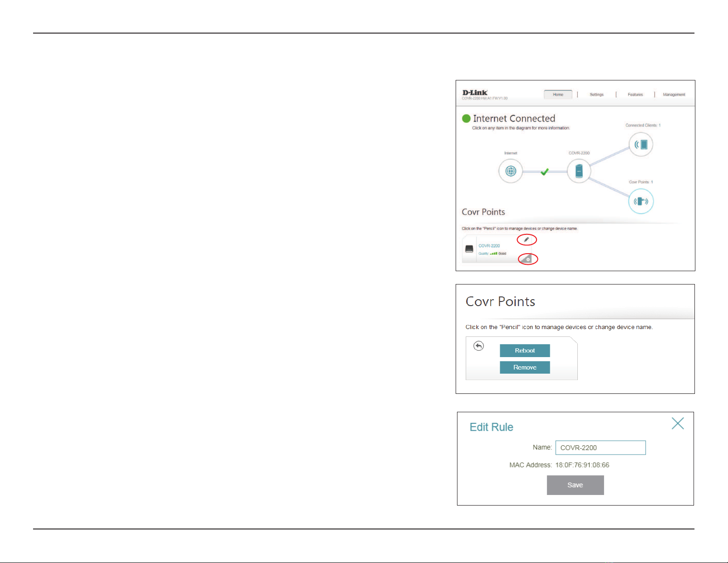Open the Connected Clients icon
The height and width of the screenshot is (563, 728).
[x=641, y=144]
